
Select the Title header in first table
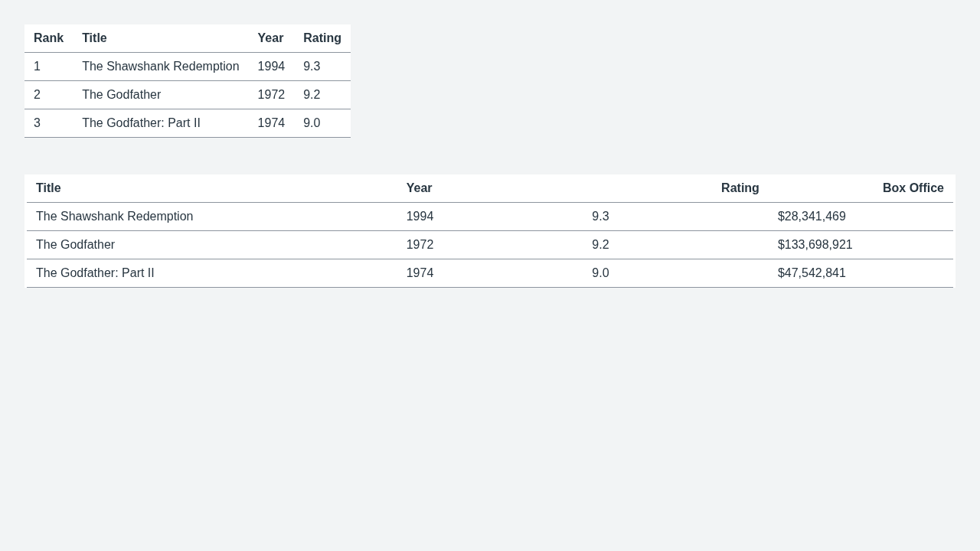[x=94, y=38]
